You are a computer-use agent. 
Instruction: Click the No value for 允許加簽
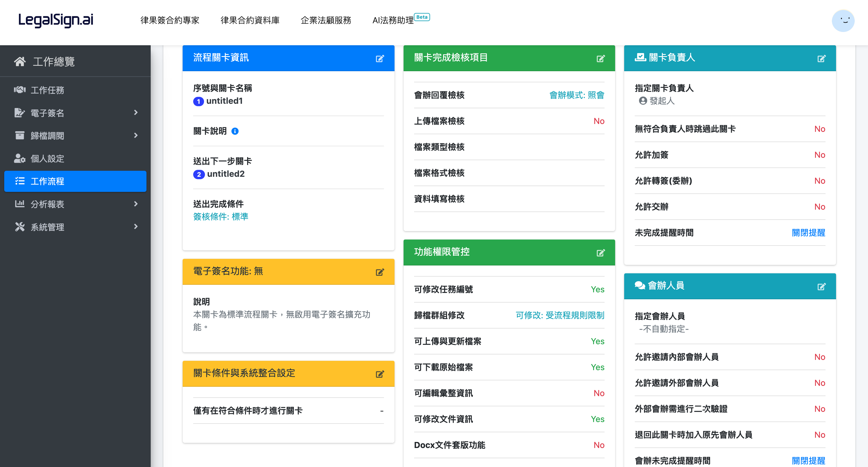click(819, 155)
